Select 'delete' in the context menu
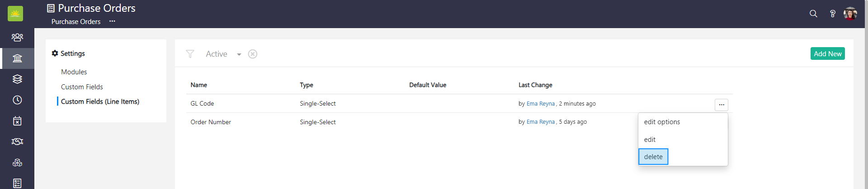 [653, 157]
